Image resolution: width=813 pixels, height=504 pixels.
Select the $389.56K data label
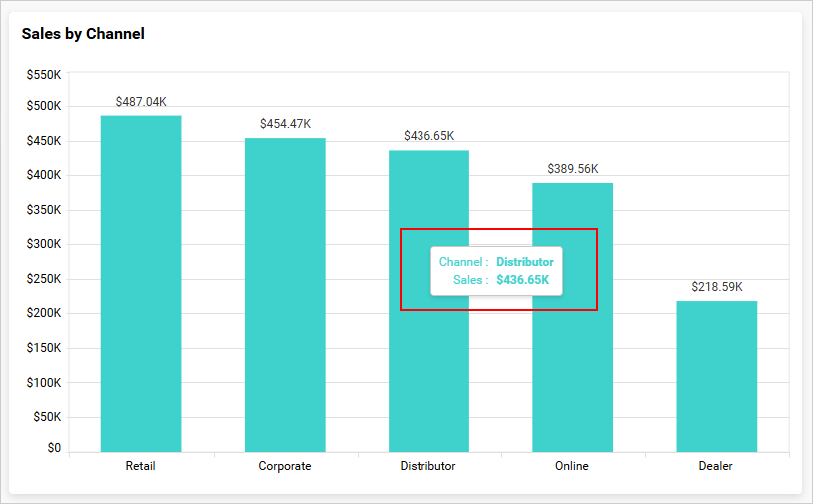pos(573,169)
